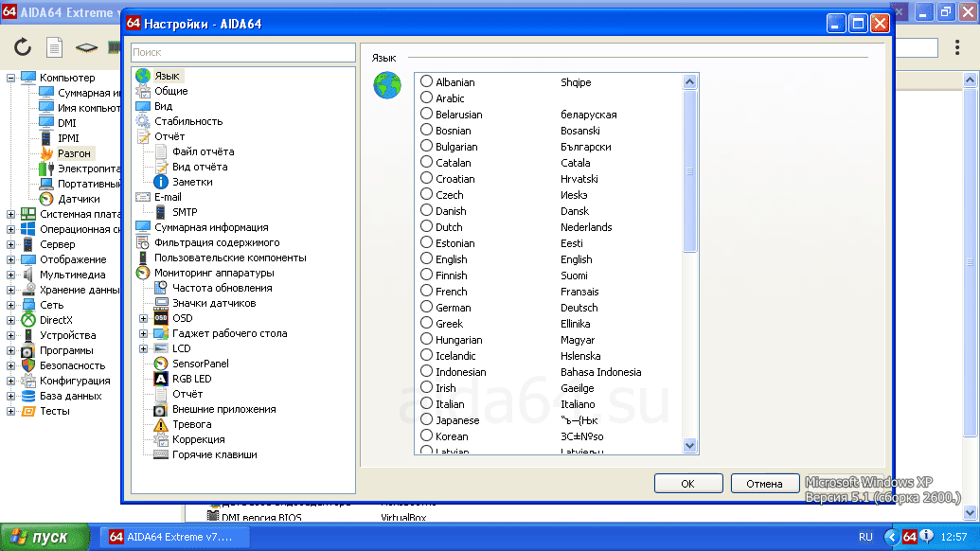This screenshot has height=551, width=980.
Task: Select the Japanese radio button
Action: pos(426,419)
